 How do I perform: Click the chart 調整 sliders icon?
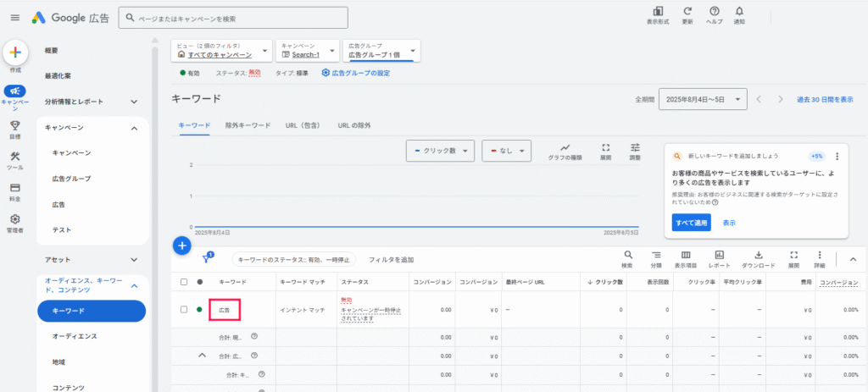(635, 147)
